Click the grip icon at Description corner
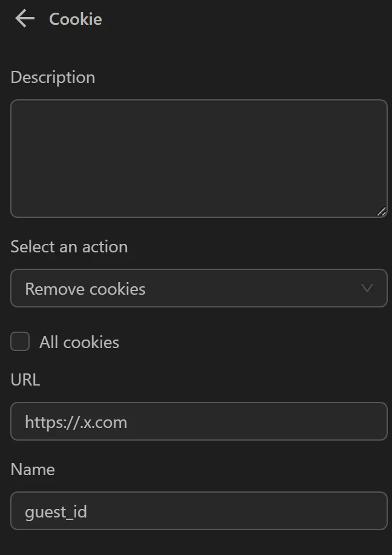This screenshot has height=555, width=392. tap(382, 212)
